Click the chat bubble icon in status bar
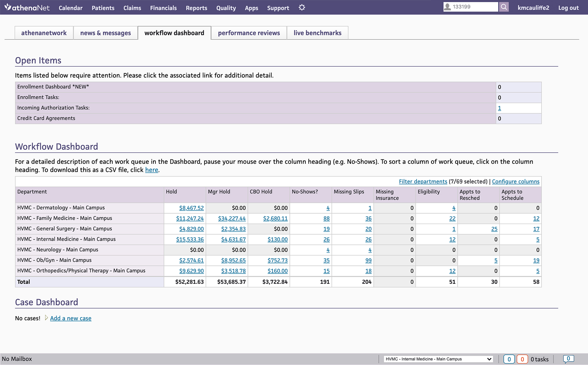This screenshot has height=365, width=588. click(569, 359)
